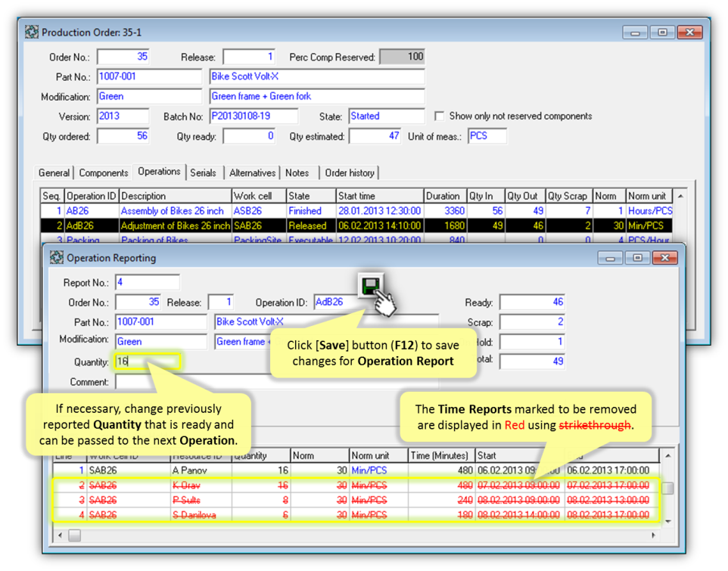The image size is (728, 571).
Task: Click the Save floppy disk icon
Action: tap(370, 285)
